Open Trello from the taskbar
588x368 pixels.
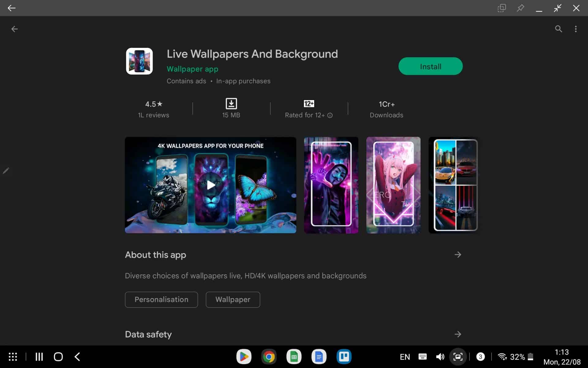pyautogui.click(x=344, y=356)
